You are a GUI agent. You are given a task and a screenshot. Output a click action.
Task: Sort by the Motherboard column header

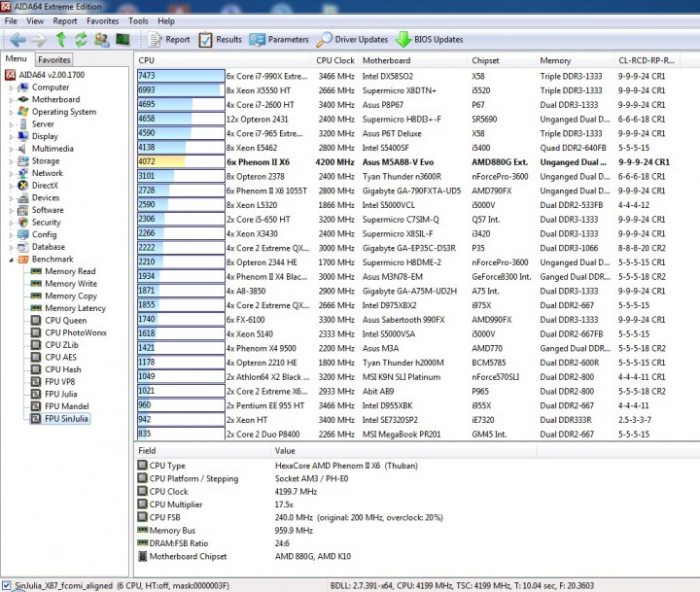(x=413, y=60)
